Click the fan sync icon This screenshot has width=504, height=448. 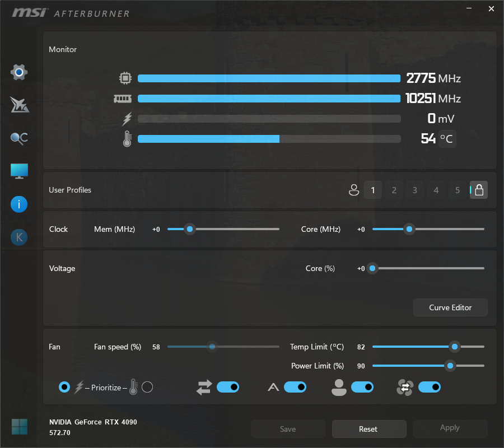click(405, 388)
